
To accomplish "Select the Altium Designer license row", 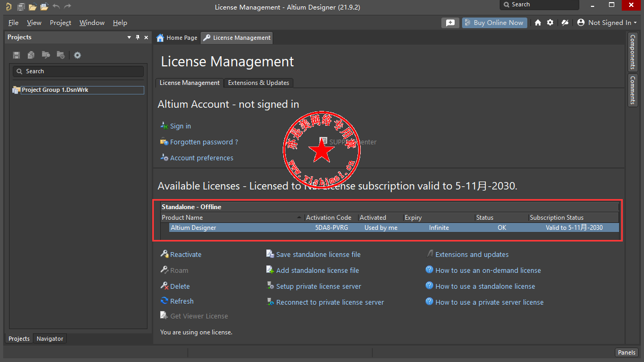I will 394,228.
